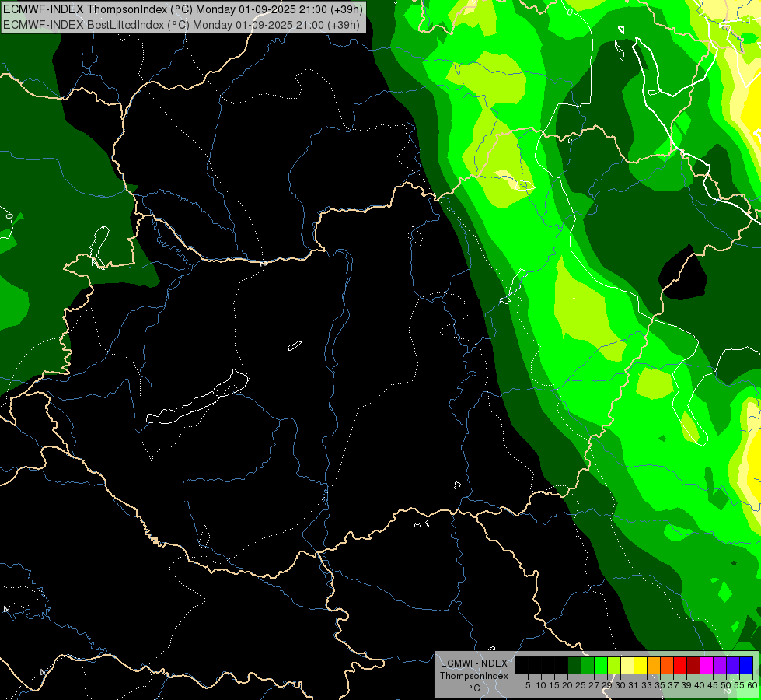The width and height of the screenshot is (761, 700).
Task: Click the legend value '30'
Action: pyautogui.click(x=620, y=685)
